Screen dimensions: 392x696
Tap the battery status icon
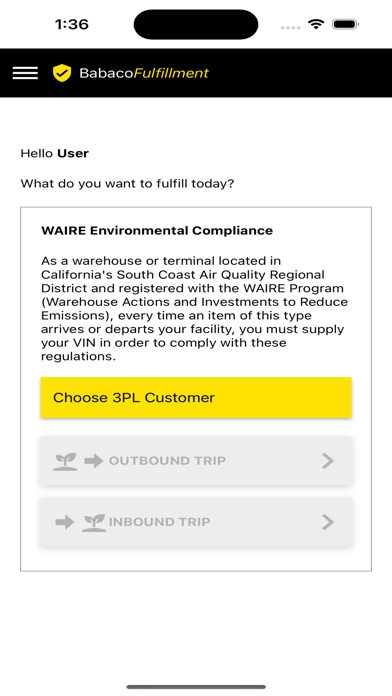(x=345, y=24)
